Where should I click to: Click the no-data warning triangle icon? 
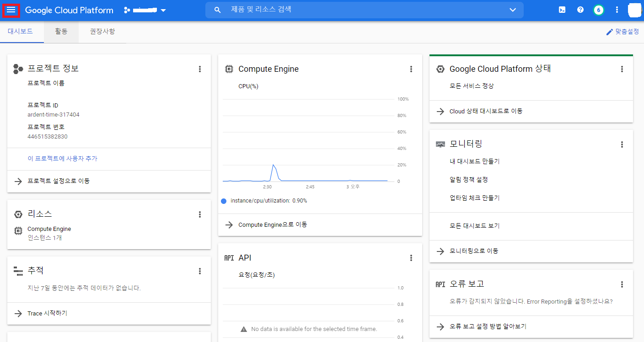[x=244, y=329]
